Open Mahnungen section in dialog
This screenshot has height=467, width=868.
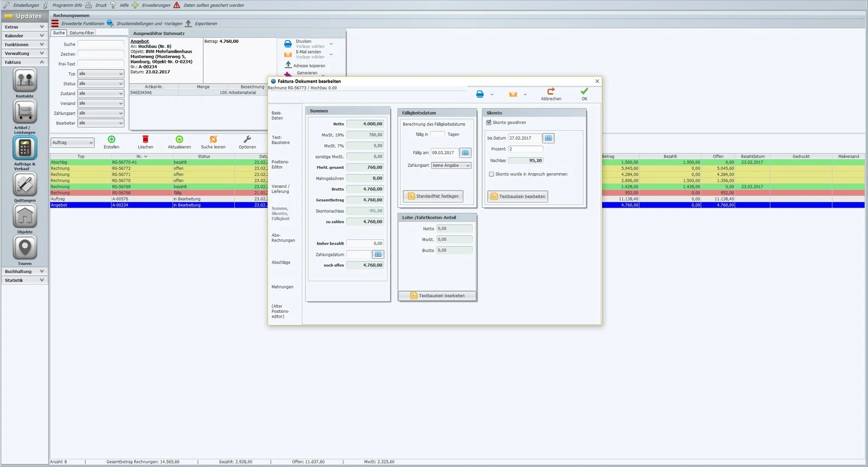click(282, 287)
